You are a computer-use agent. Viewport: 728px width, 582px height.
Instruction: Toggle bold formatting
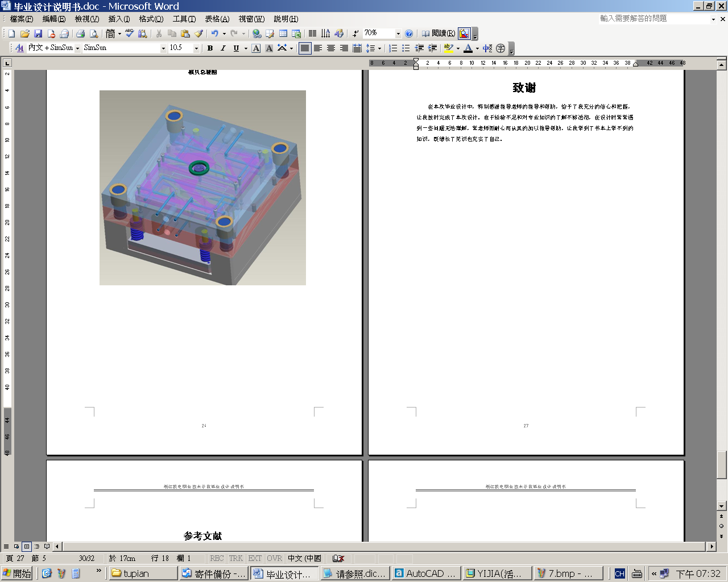(x=210, y=48)
